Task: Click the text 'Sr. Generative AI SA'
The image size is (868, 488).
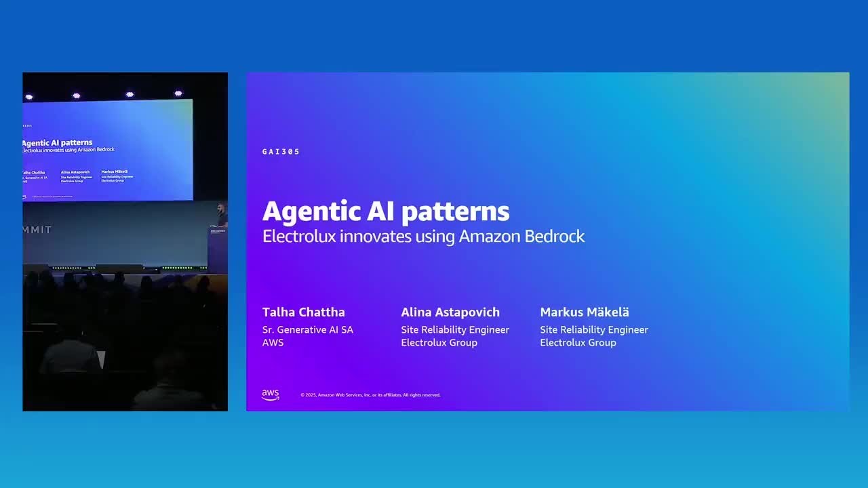Action: point(308,330)
